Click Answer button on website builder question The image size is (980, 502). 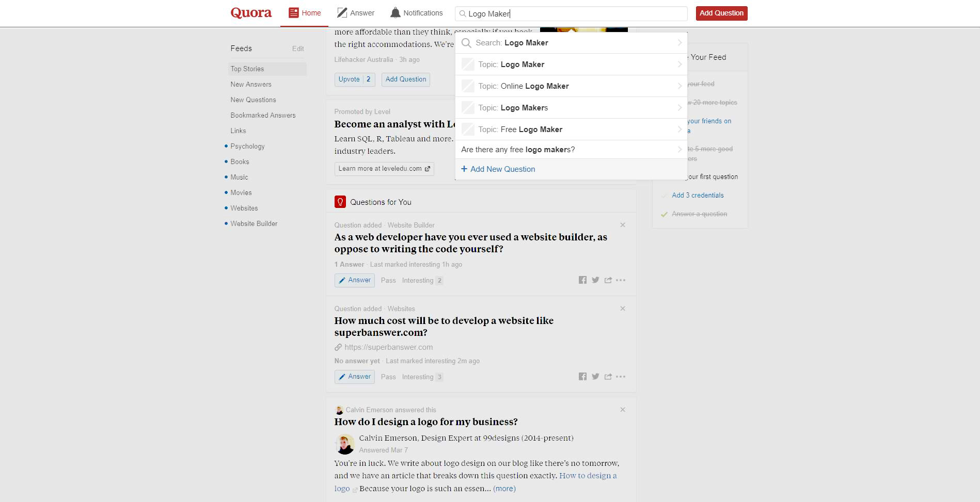[x=355, y=280]
